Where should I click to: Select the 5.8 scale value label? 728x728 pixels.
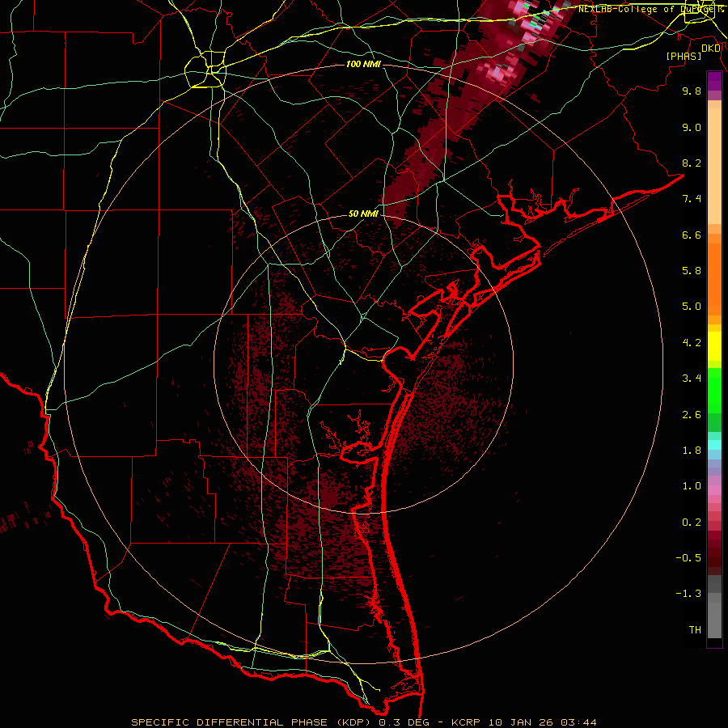[x=692, y=271]
